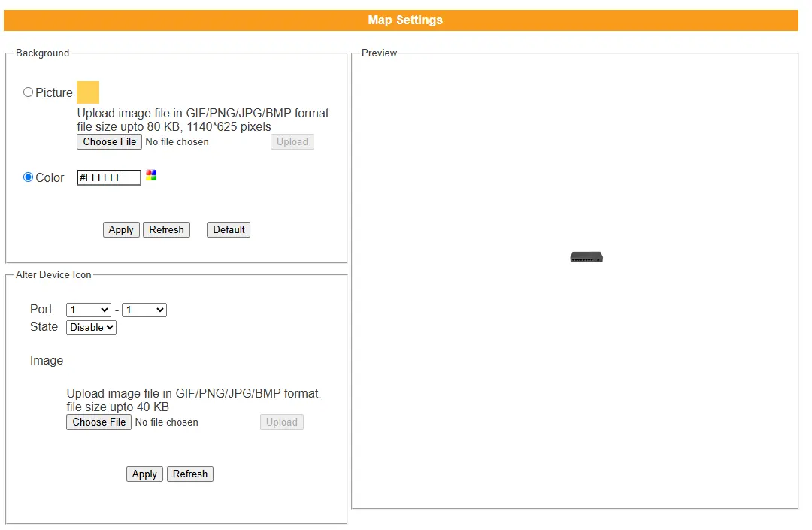
Task: Click Upload button in Background section
Action: (292, 142)
